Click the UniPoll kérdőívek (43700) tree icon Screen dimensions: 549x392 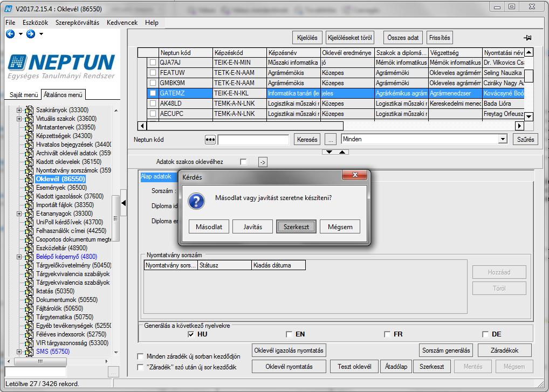[29, 222]
